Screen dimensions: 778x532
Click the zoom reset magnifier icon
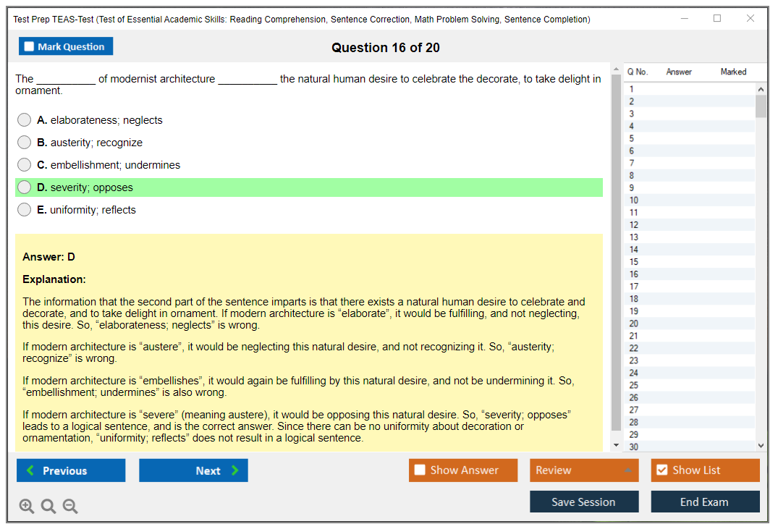point(48,507)
